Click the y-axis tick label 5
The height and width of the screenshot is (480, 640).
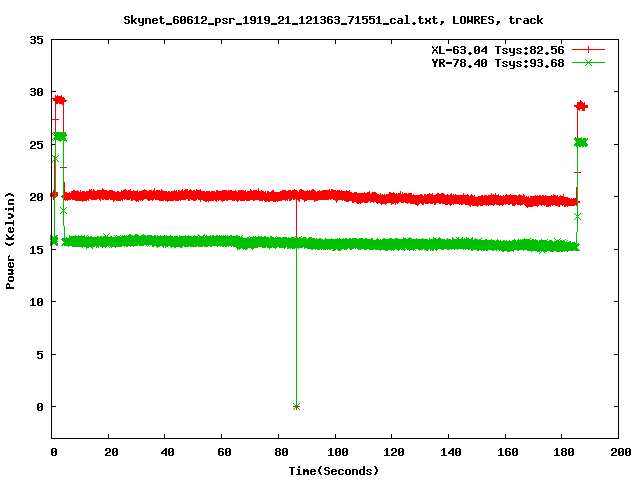pos(40,355)
